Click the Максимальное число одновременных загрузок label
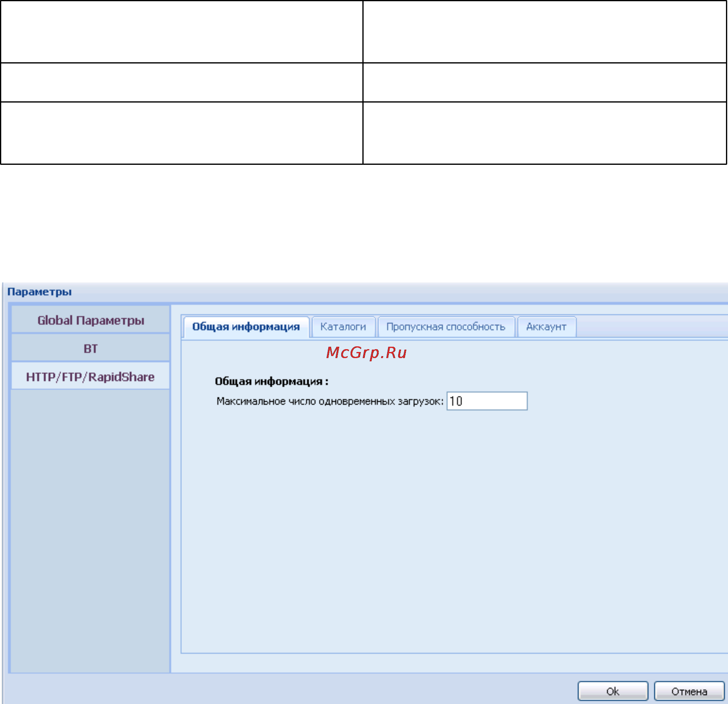Image resolution: width=728 pixels, height=704 pixels. click(x=330, y=401)
